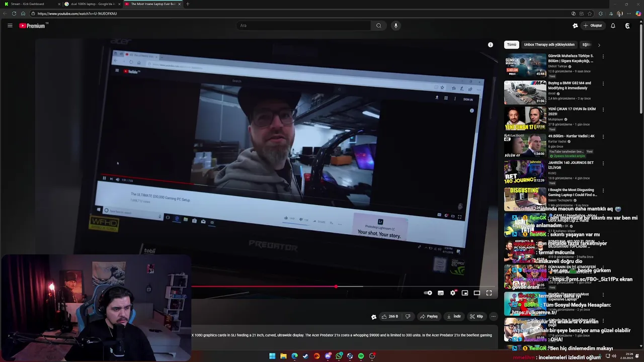Open Discord from taskbar
The image size is (644, 362).
328,356
